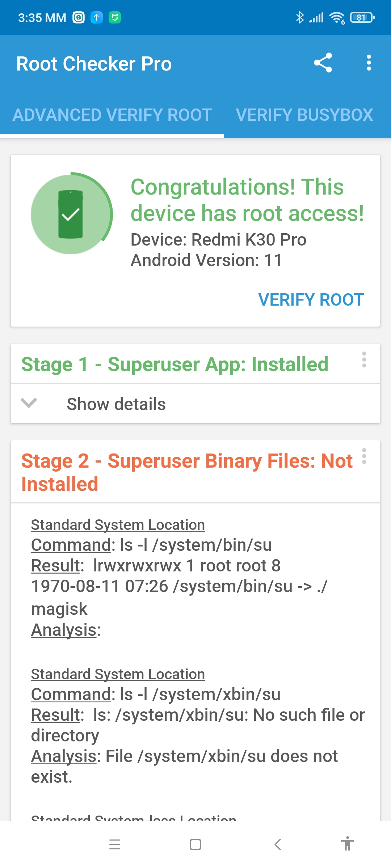Tap the Bluetooth status bar icon

pos(300,17)
